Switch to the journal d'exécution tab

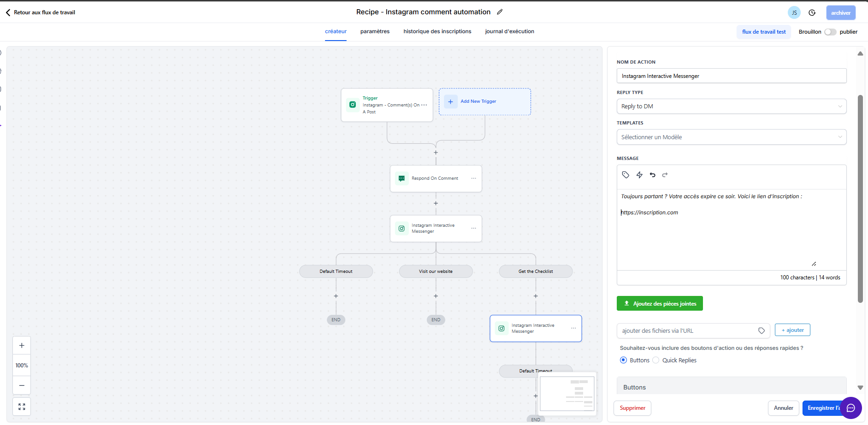509,31
